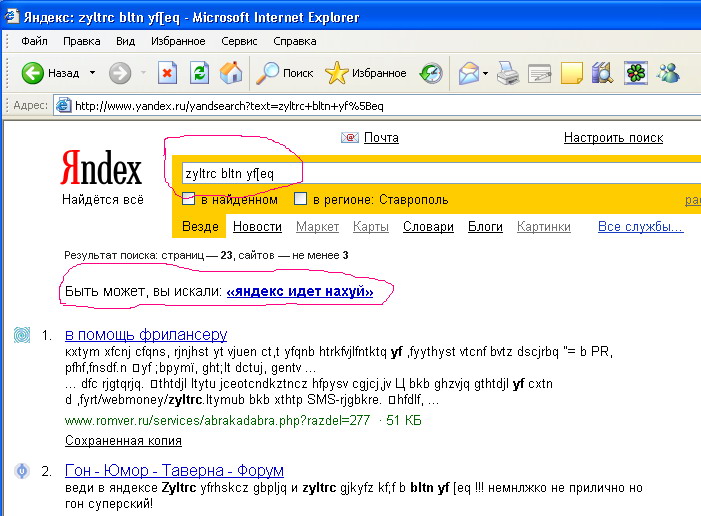
Task: Launch ICQ via the green flower icon
Action: [x=636, y=73]
